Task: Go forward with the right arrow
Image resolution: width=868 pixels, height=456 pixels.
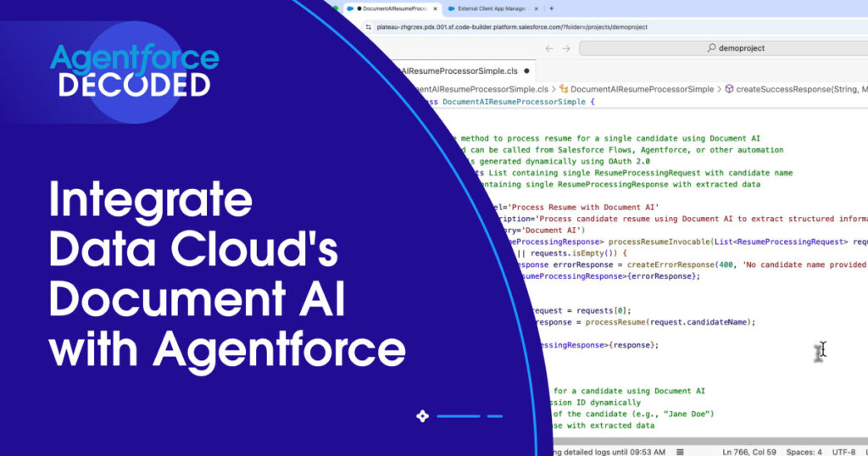Action: coord(565,48)
